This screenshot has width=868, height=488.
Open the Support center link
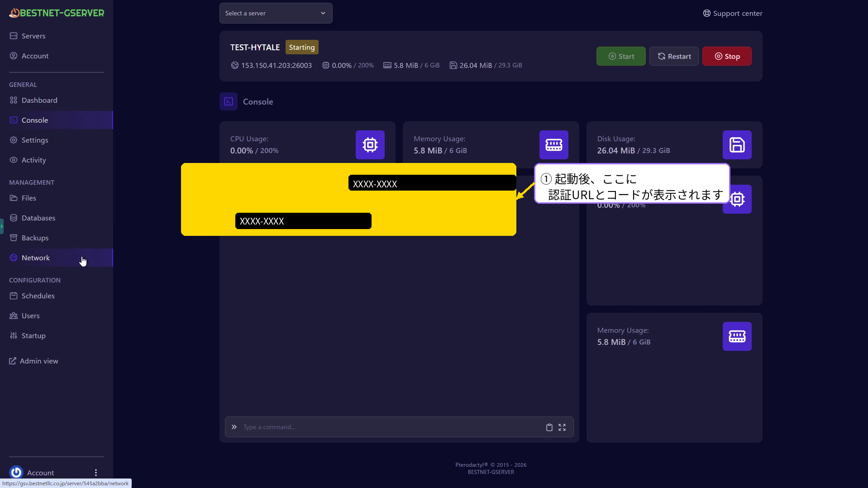[x=732, y=14]
